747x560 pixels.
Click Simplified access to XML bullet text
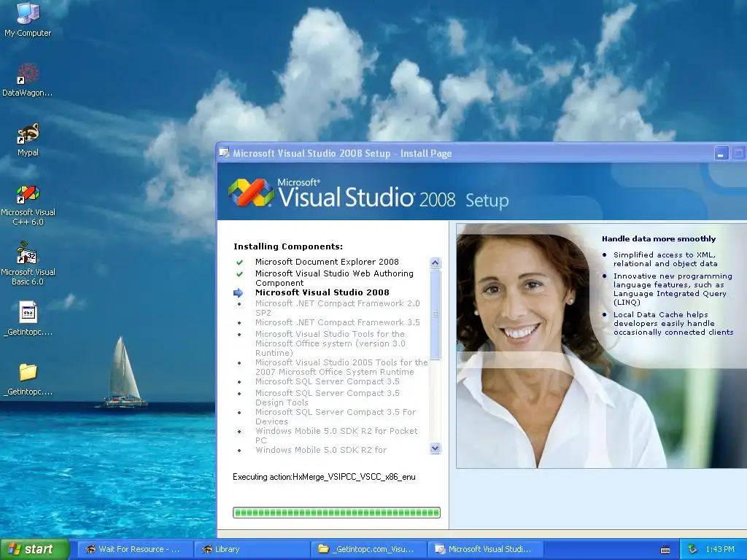(x=665, y=259)
